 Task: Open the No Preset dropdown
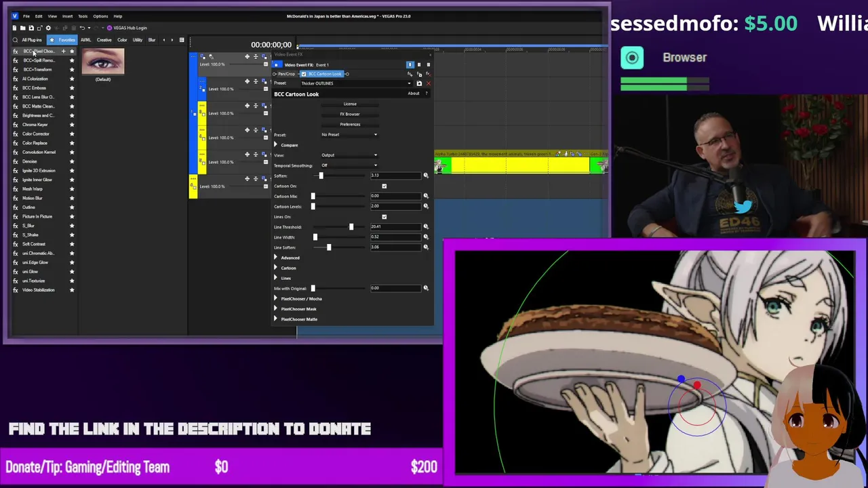[349, 134]
